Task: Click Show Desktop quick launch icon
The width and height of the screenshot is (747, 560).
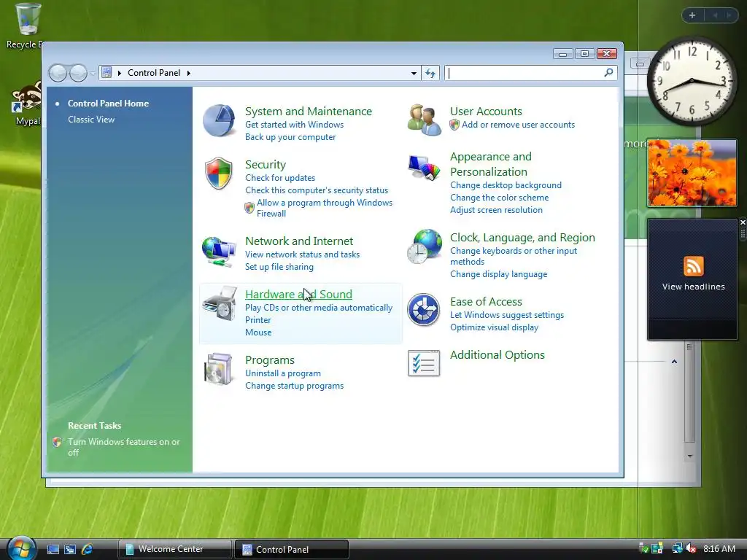Action: [53, 550]
